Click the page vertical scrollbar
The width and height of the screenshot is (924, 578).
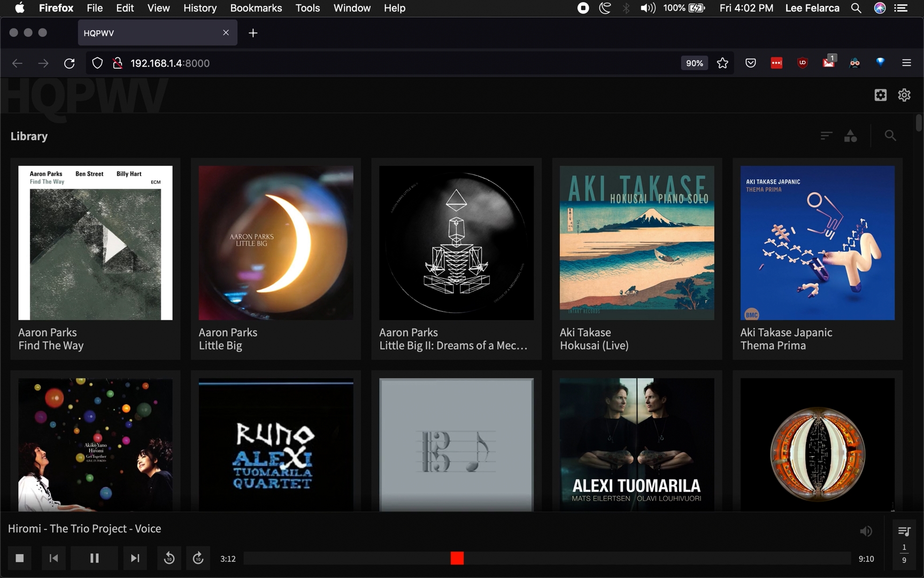tap(919, 123)
